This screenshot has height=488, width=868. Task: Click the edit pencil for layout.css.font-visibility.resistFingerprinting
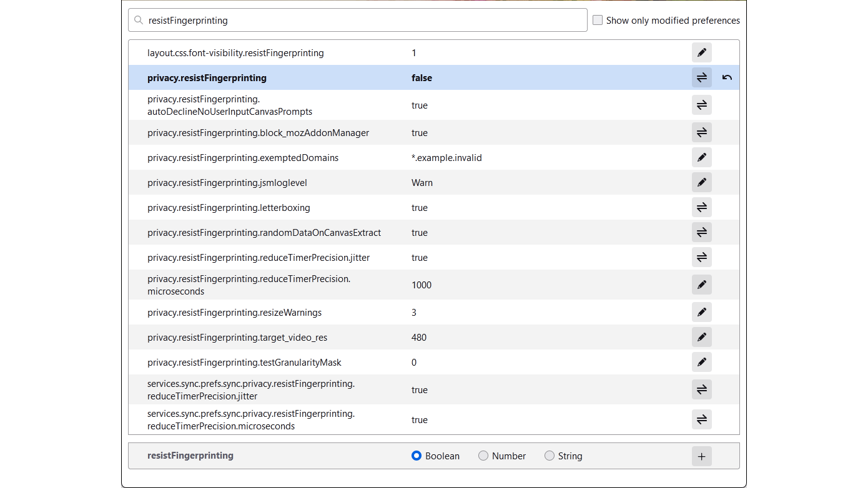click(701, 52)
